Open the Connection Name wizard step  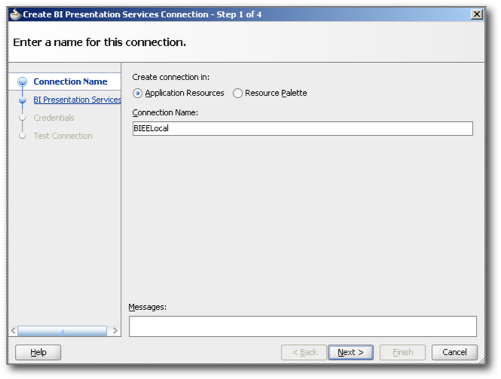pos(70,82)
